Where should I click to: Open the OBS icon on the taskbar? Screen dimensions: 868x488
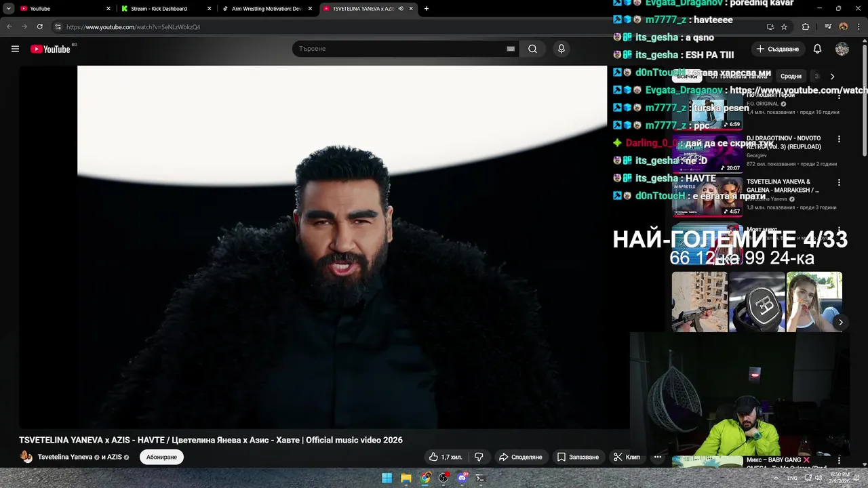[443, 478]
